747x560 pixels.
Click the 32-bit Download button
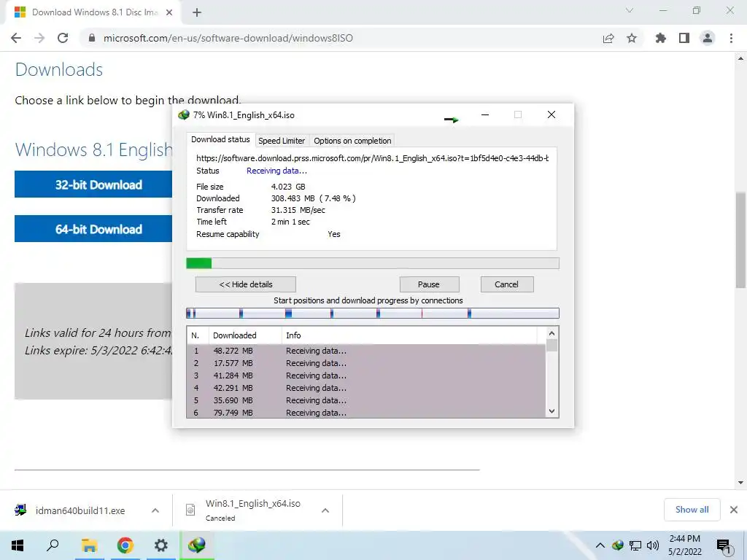point(93,184)
